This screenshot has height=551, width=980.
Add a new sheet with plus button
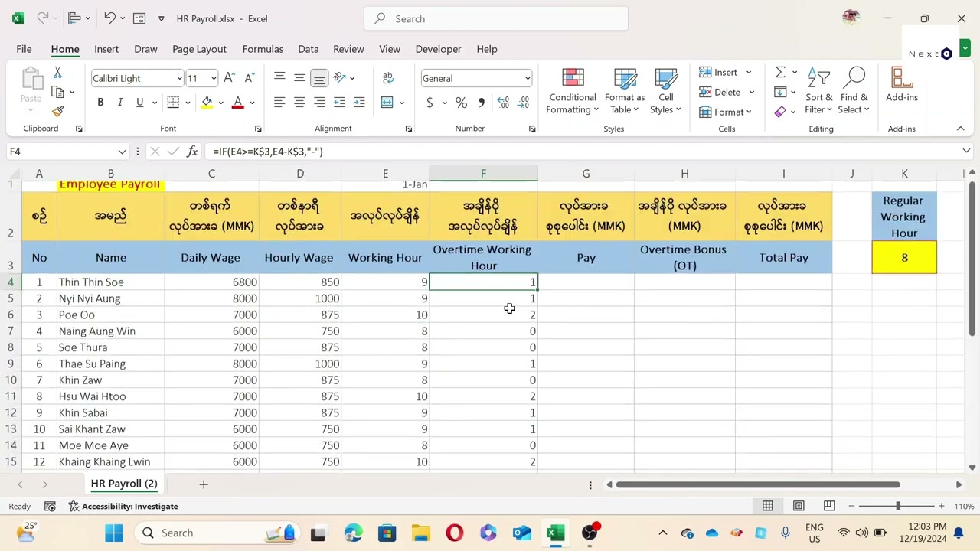point(204,484)
